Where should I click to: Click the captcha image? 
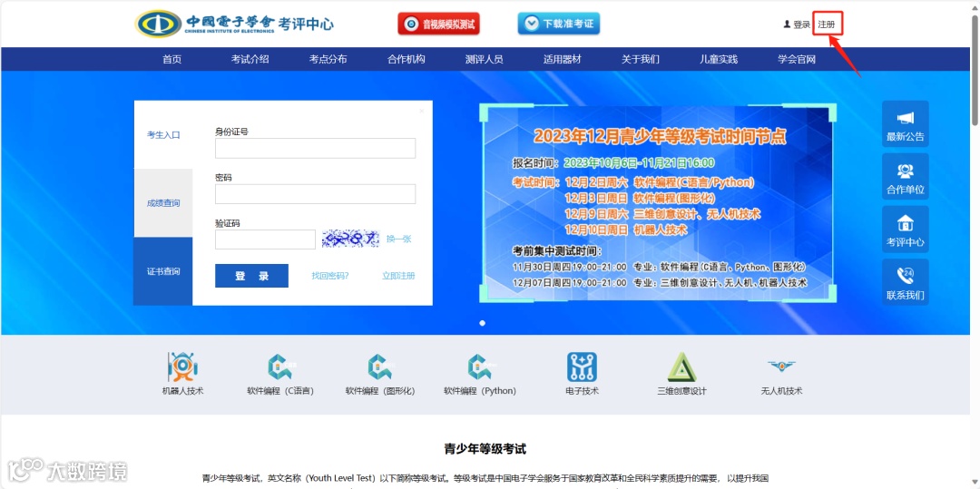[x=350, y=239]
